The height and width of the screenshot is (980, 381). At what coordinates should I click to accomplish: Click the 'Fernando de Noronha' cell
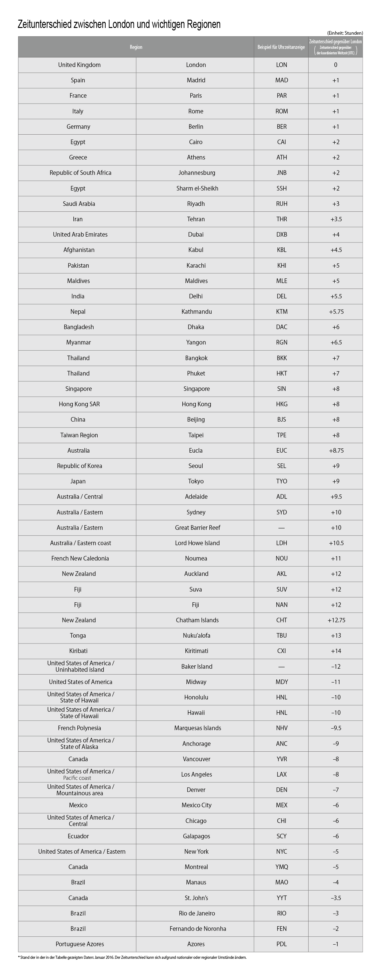(x=197, y=929)
